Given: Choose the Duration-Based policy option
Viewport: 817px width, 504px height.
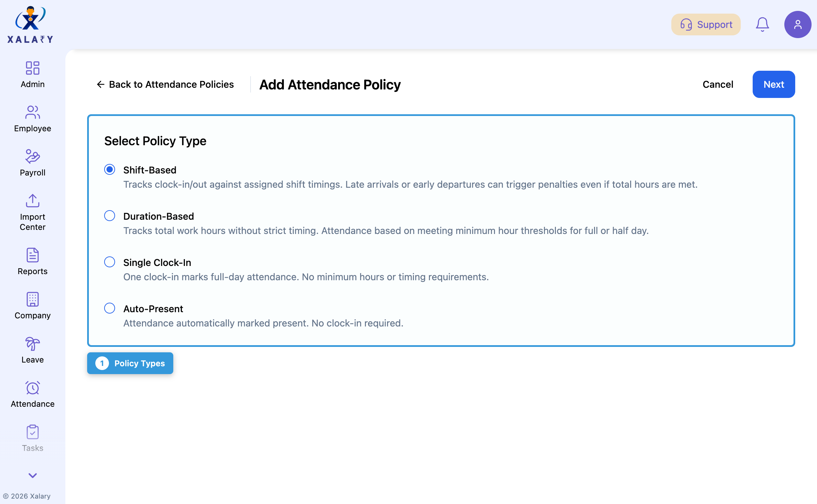Looking at the screenshot, I should [x=110, y=216].
